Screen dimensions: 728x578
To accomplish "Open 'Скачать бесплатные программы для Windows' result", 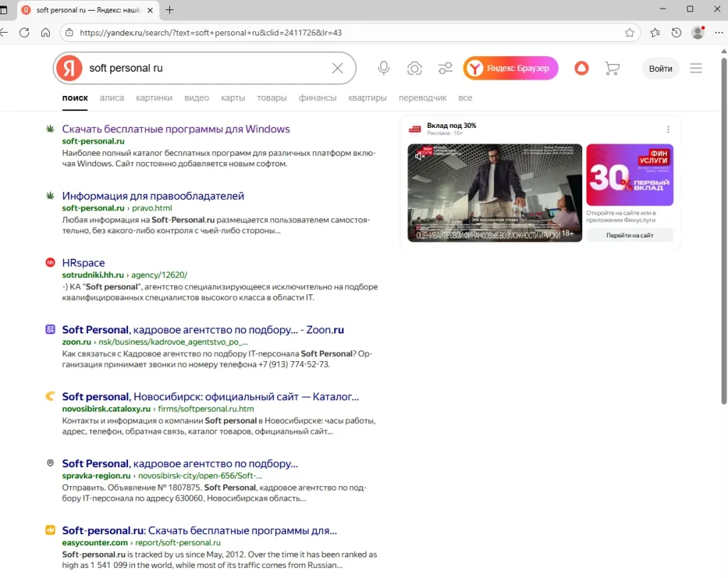I will [x=176, y=129].
